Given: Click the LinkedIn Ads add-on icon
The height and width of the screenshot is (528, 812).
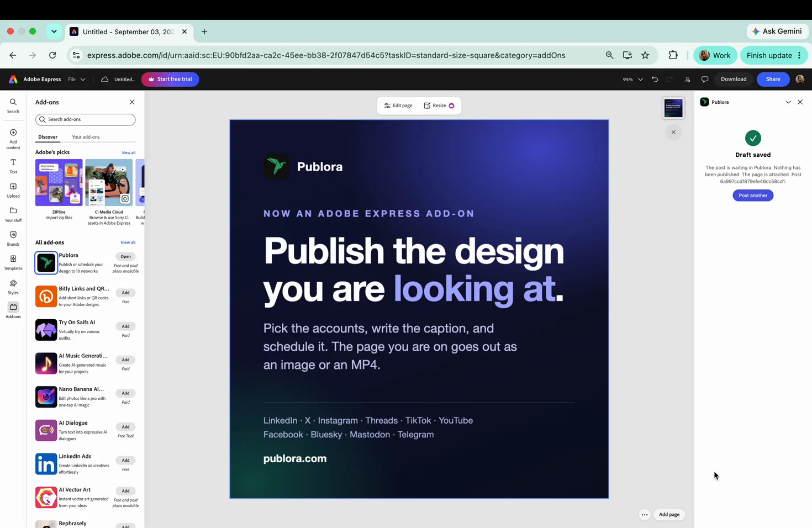Looking at the screenshot, I should coord(46,464).
